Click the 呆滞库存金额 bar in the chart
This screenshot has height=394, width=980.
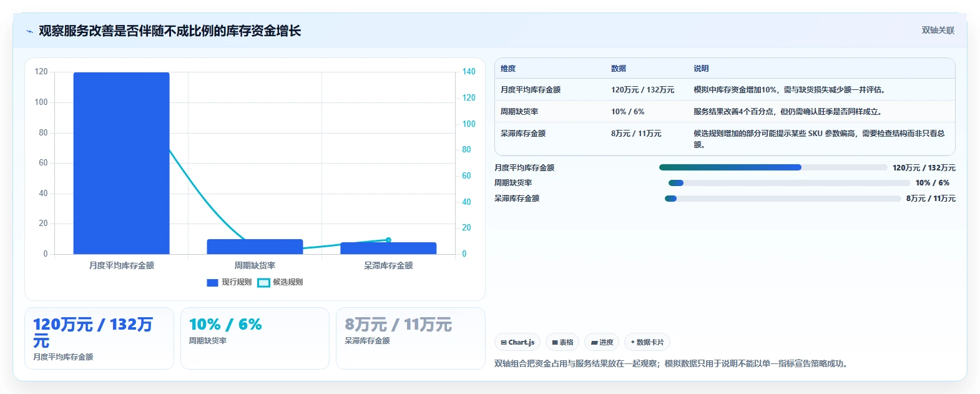(388, 248)
